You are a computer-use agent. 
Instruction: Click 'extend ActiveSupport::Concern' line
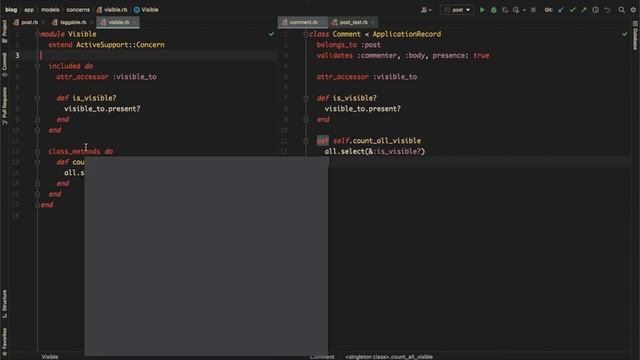(x=107, y=45)
